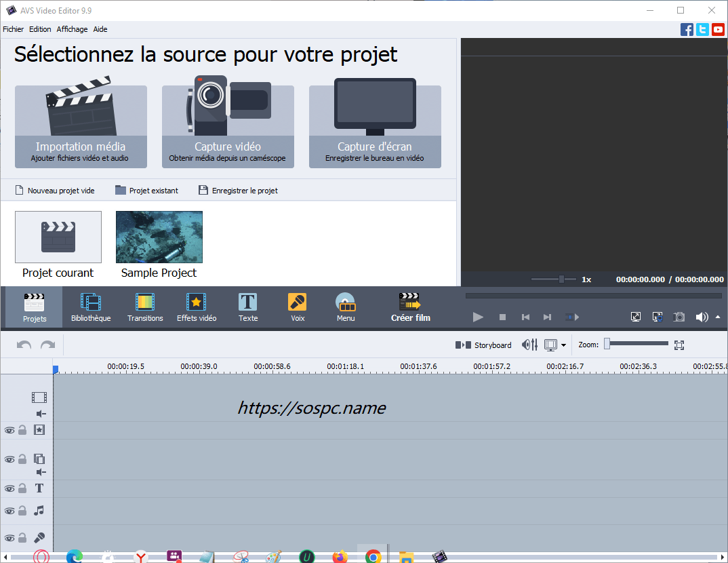
Task: Open the Texte tool
Action: [248, 307]
